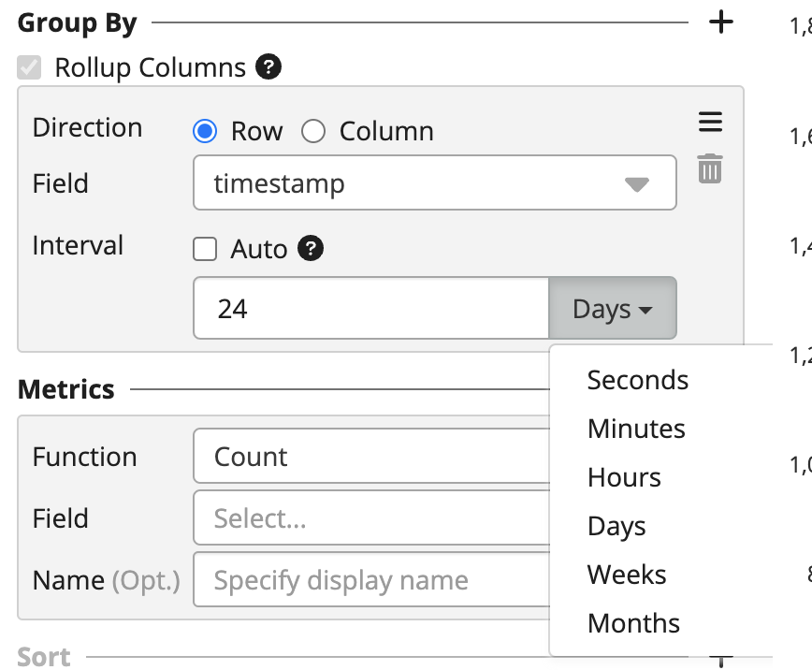The image size is (812, 670).
Task: Toggle the Rollup Columns checkbox
Action: tap(29, 67)
